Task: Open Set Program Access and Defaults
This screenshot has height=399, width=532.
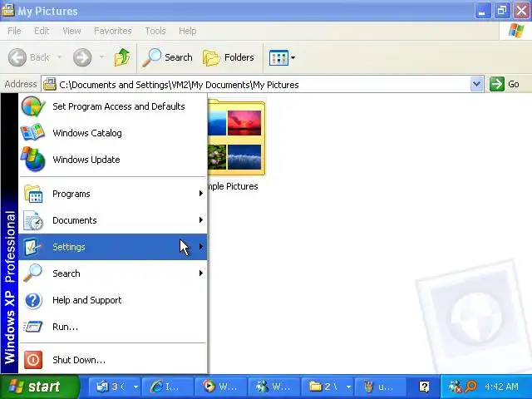Action: (113, 106)
